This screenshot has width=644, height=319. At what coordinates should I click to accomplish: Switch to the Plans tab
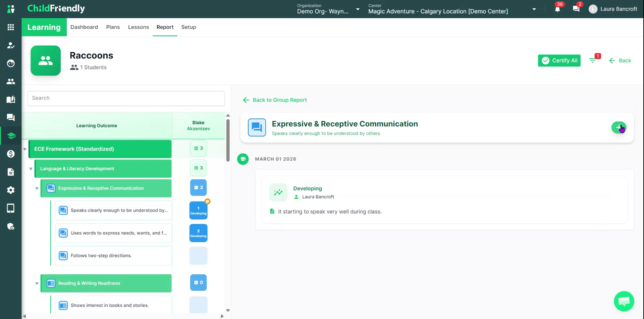113,27
